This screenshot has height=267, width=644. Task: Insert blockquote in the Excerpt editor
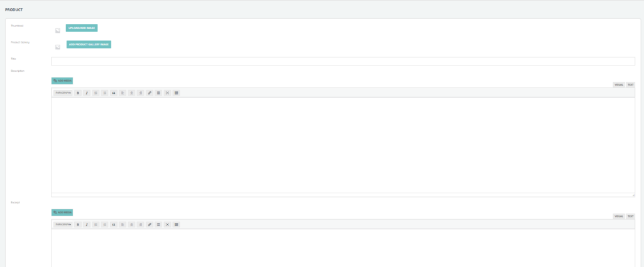114,224
